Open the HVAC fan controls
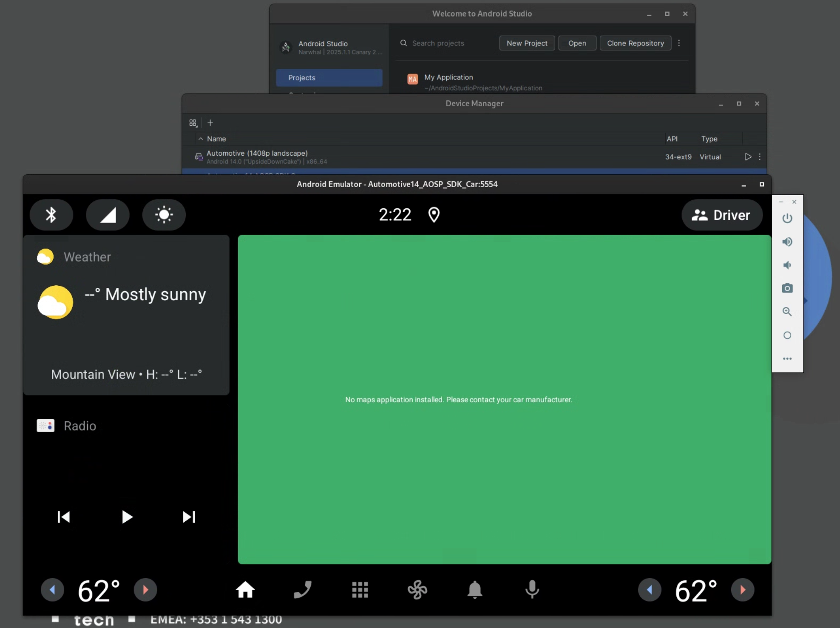 (x=417, y=590)
